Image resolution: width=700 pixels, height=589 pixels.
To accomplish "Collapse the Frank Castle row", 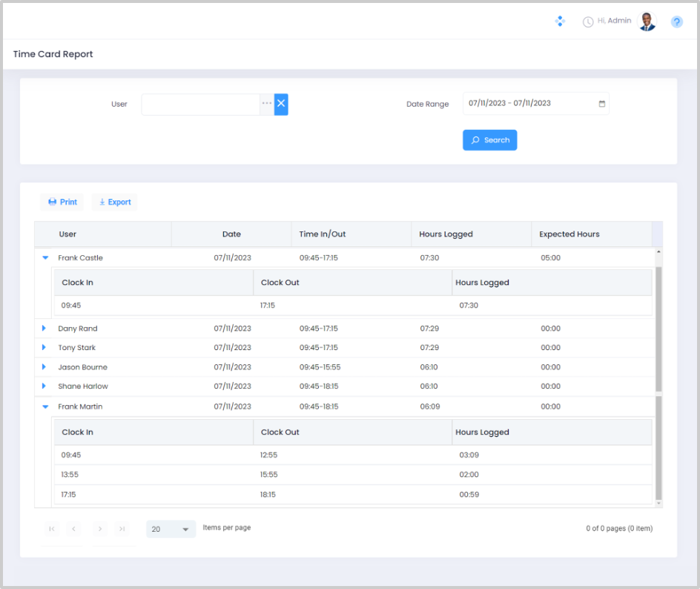I will click(45, 258).
